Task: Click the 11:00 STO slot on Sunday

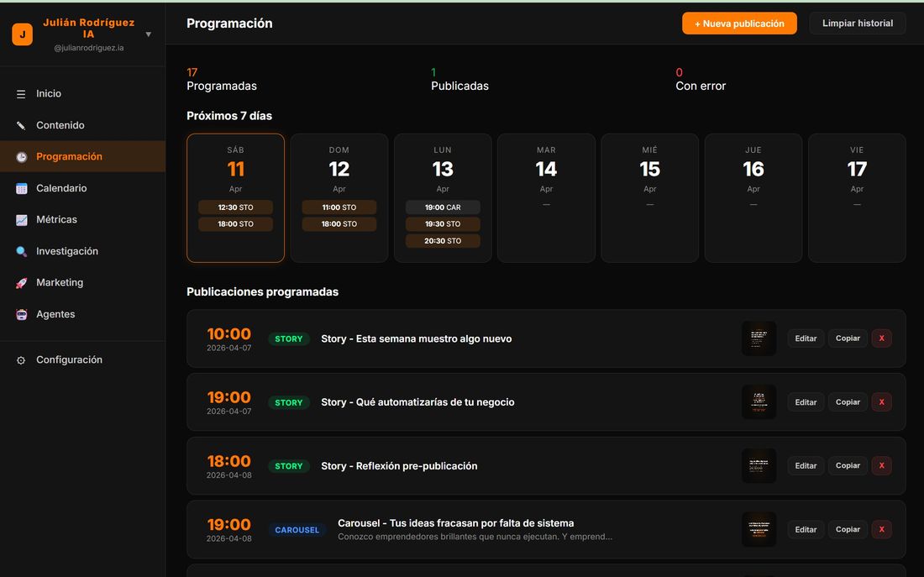Action: pos(339,207)
